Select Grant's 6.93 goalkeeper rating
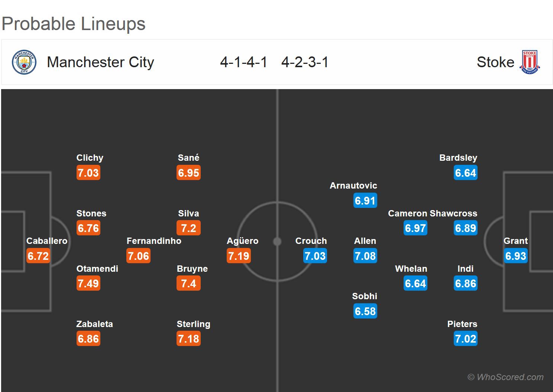Image resolution: width=553 pixels, height=392 pixels. tap(515, 256)
